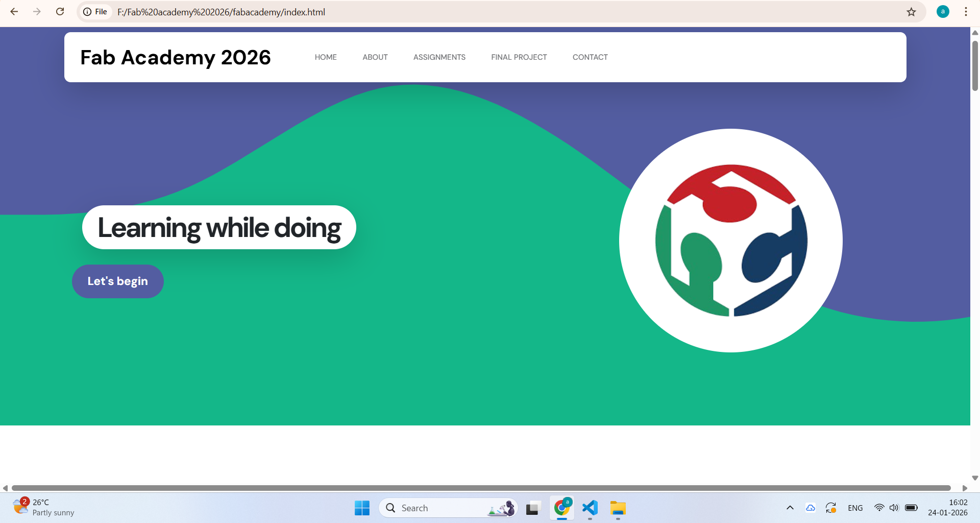The width and height of the screenshot is (980, 523).
Task: Open the Chrome profile avatar
Action: [x=943, y=12]
